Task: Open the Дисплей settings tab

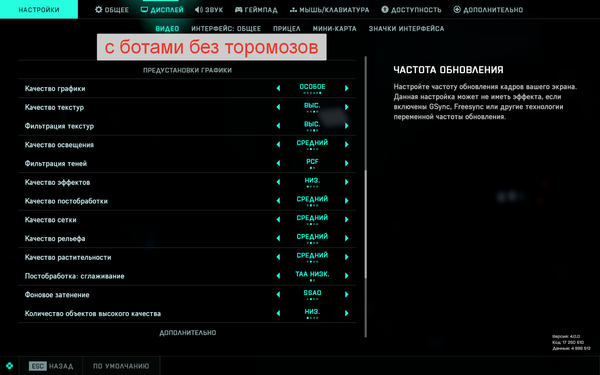Action: pyautogui.click(x=162, y=10)
